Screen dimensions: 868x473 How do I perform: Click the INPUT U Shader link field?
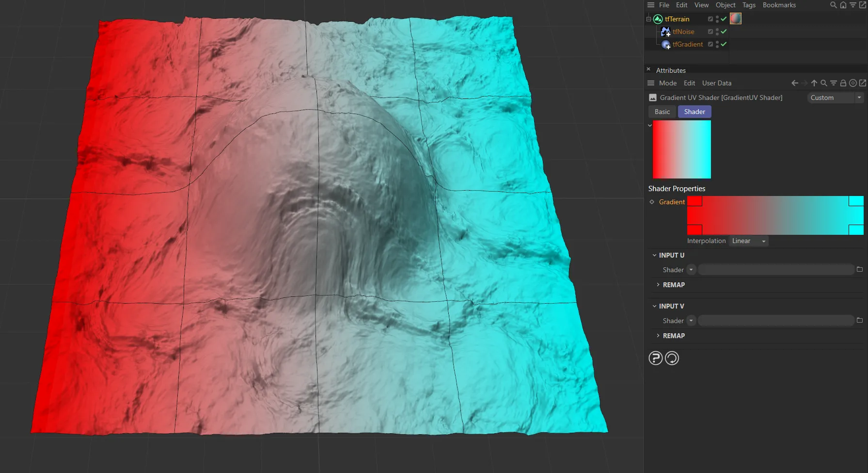tap(775, 270)
